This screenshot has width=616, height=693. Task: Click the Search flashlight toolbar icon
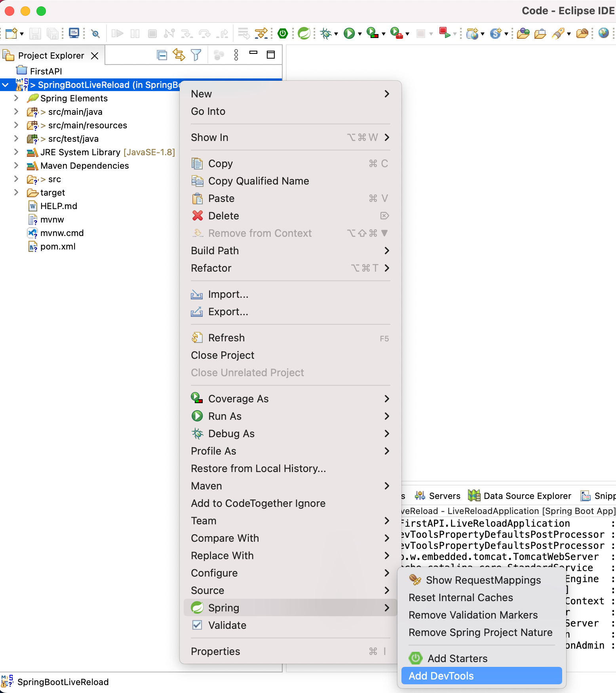[558, 33]
